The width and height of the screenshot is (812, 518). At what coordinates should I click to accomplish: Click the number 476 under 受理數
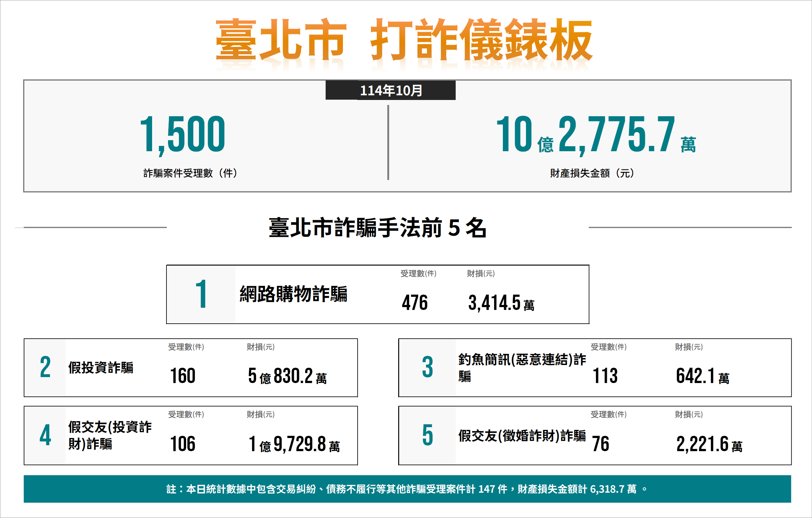415,303
